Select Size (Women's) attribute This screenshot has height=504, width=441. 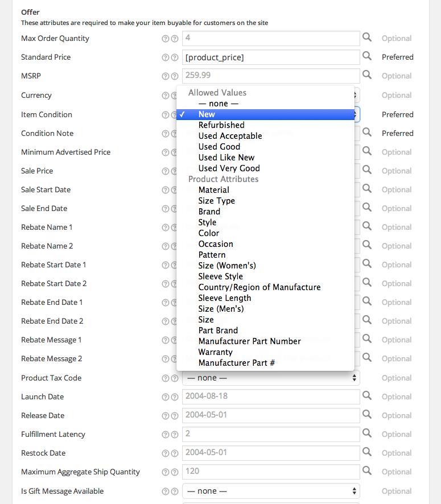pyautogui.click(x=265, y=266)
